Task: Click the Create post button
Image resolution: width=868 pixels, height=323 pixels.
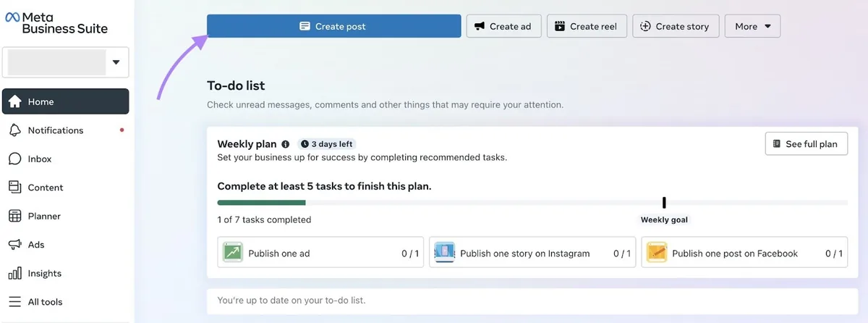Action: [x=333, y=26]
